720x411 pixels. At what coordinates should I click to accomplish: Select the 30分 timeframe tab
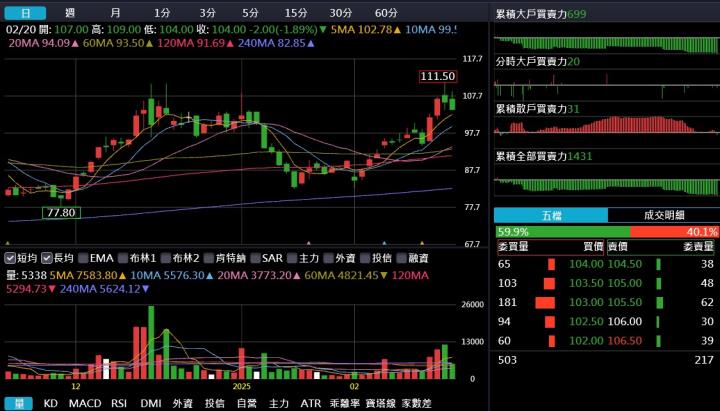pyautogui.click(x=341, y=13)
